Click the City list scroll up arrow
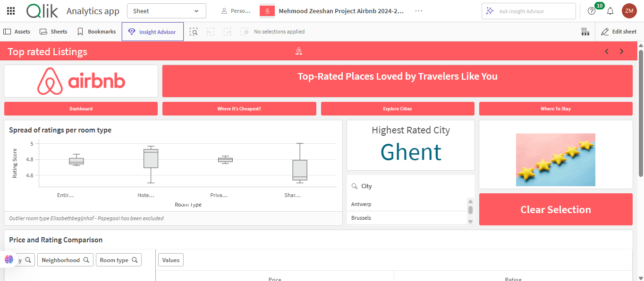Viewport: 644px width, 281px height. (470, 201)
